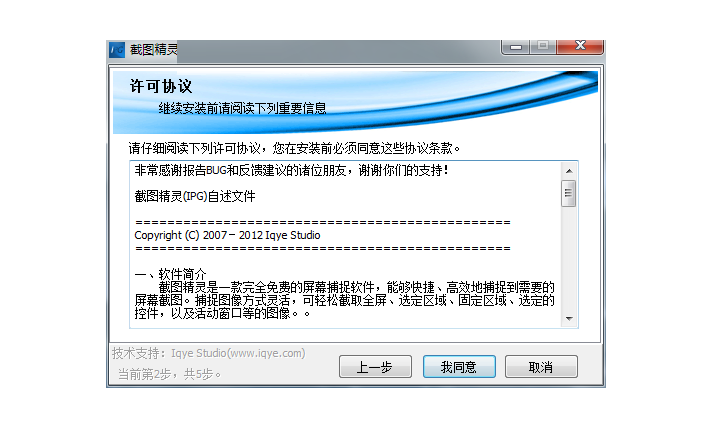Close the 截图精灵 installer window
The height and width of the screenshot is (432, 720).
(x=580, y=46)
